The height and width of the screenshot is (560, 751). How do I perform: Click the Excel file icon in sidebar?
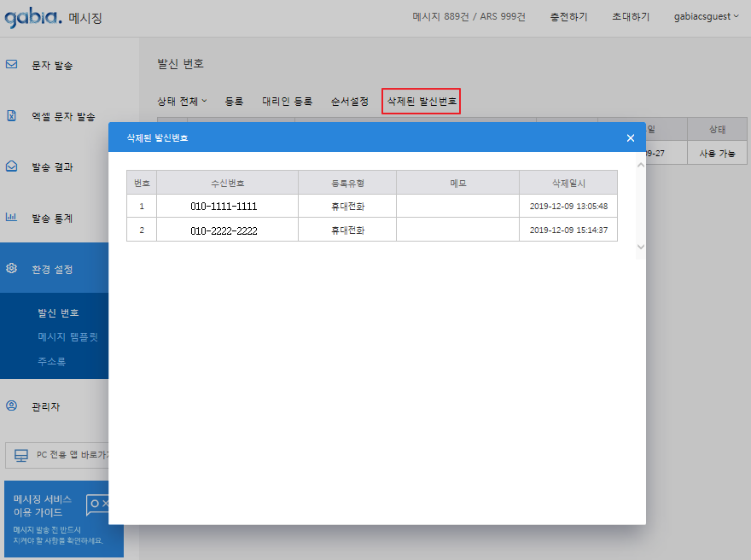(12, 115)
